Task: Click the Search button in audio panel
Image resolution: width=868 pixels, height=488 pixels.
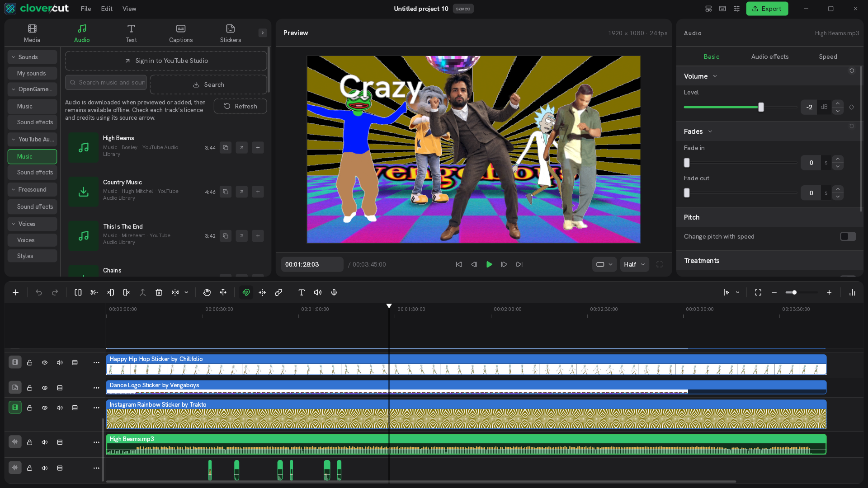Action: pos(208,84)
